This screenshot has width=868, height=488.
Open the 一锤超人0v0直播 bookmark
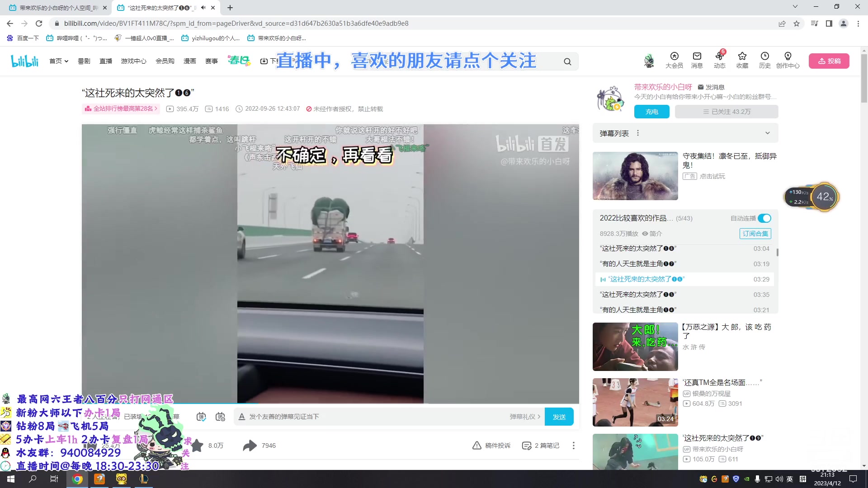point(145,38)
